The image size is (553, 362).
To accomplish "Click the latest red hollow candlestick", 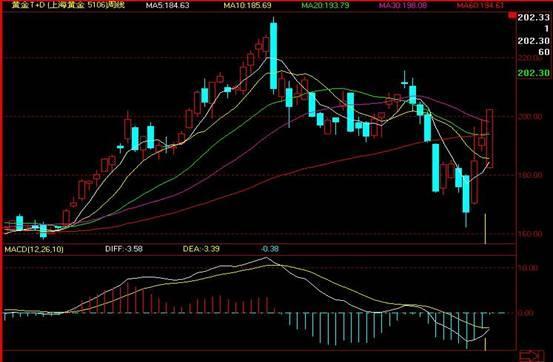I will 490,138.
